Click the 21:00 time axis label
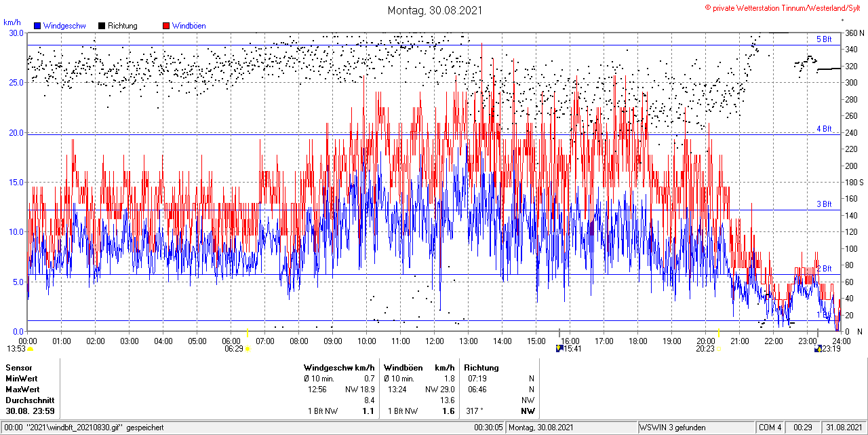This screenshot has width=868, height=435. 740,341
